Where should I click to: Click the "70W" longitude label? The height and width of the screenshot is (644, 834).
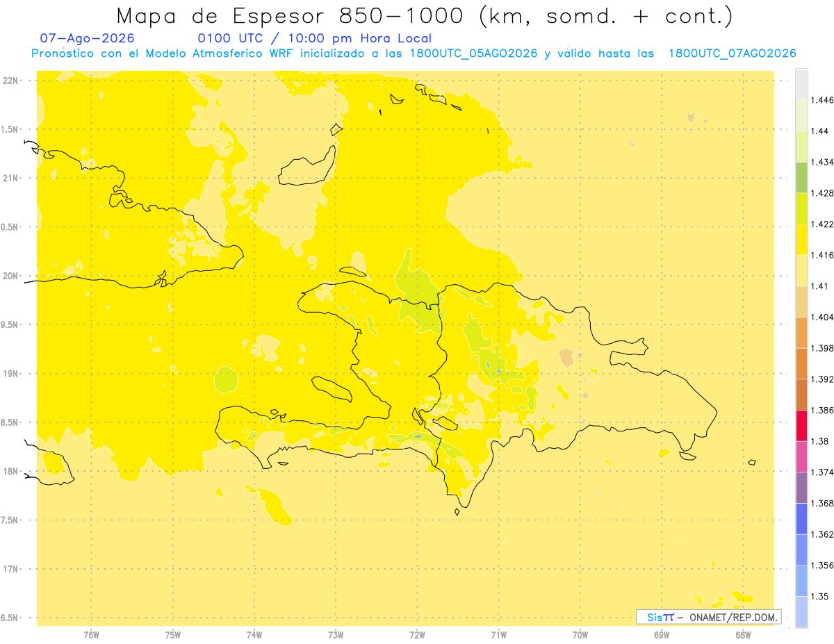580,634
